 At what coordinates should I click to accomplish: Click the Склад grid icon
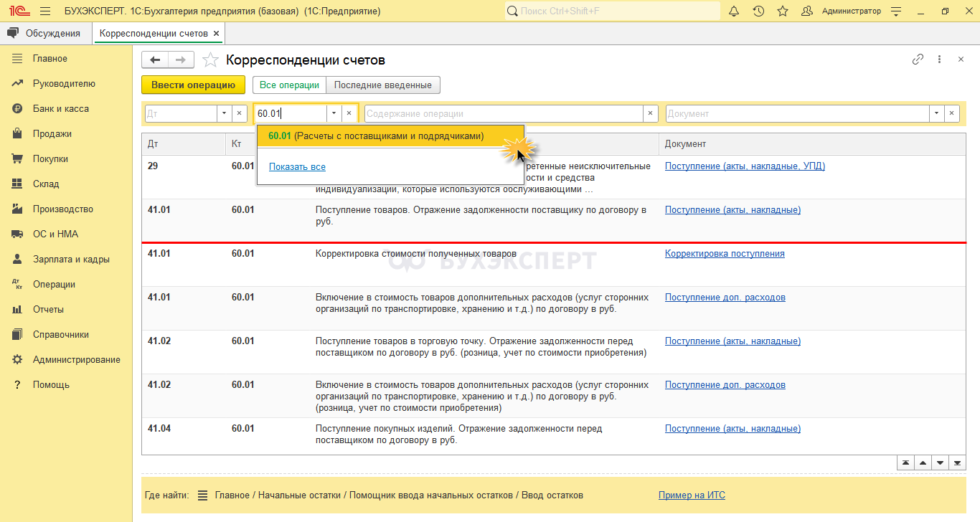(17, 184)
